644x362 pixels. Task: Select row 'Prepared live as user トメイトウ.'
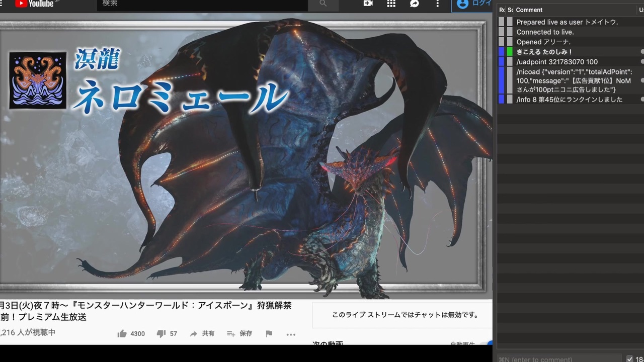(571, 22)
